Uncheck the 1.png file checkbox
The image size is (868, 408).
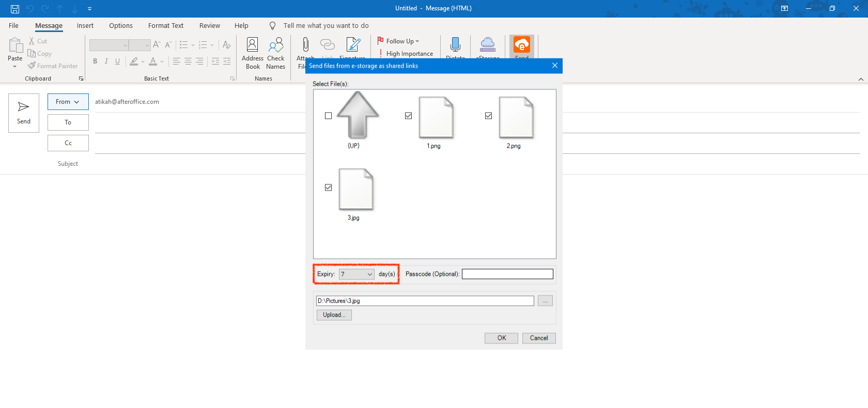coord(409,116)
